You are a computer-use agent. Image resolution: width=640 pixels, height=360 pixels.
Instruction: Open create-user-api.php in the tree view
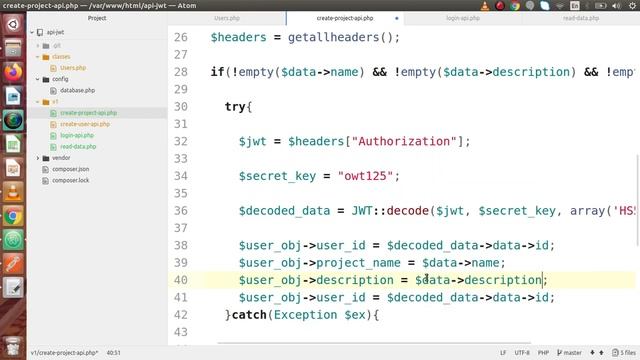[x=85, y=124]
